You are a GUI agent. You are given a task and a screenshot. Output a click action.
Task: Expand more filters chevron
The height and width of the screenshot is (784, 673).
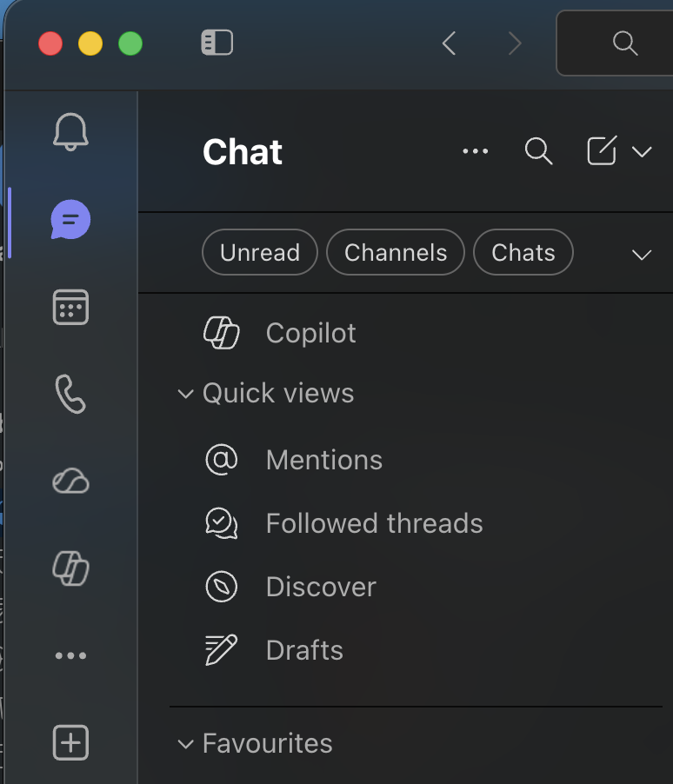click(x=642, y=255)
